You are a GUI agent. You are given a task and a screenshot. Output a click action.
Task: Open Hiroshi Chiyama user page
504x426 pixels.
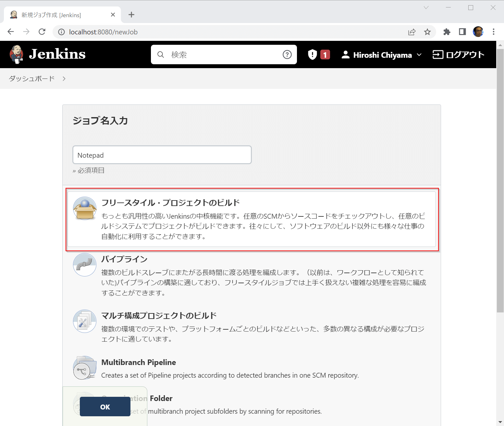click(x=382, y=55)
